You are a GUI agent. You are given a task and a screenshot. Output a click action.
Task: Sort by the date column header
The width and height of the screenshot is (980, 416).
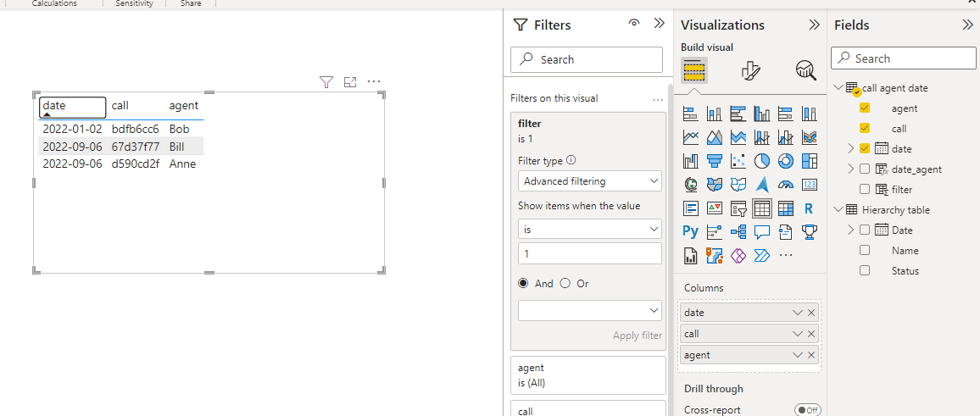pyautogui.click(x=73, y=106)
